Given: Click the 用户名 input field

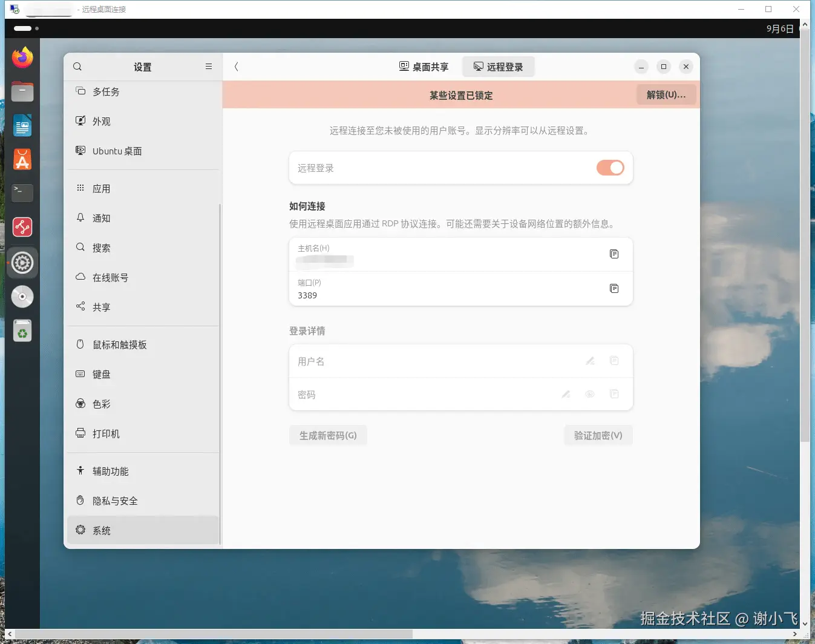Looking at the screenshot, I should coord(424,361).
